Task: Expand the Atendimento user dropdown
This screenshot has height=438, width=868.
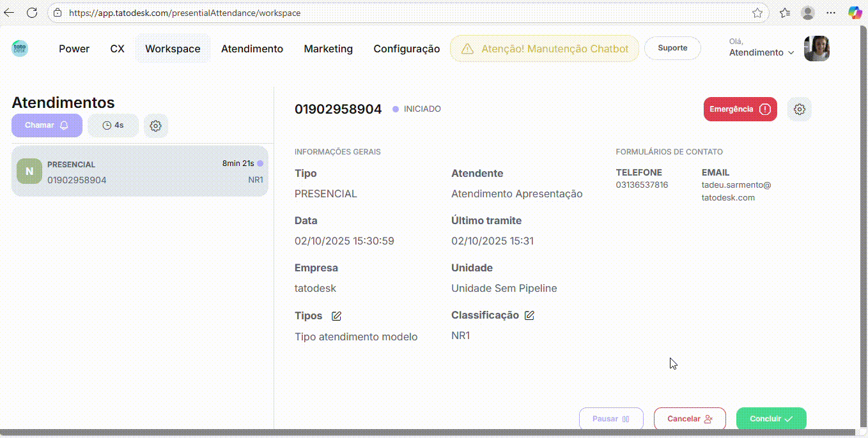Action: [761, 52]
